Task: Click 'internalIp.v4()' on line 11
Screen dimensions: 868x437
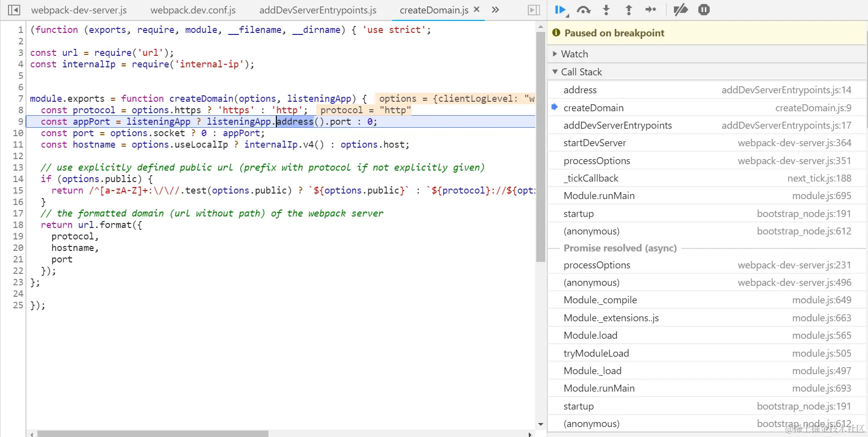Action: pos(284,144)
